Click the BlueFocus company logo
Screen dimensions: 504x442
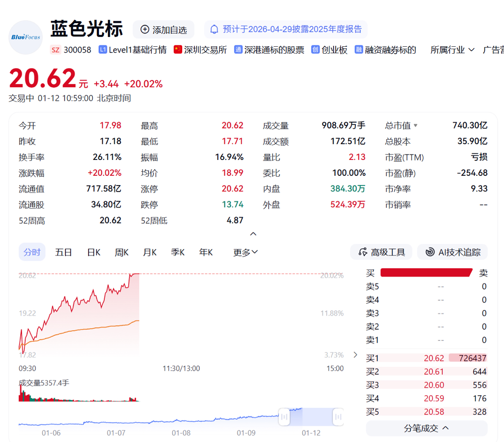tap(26, 37)
